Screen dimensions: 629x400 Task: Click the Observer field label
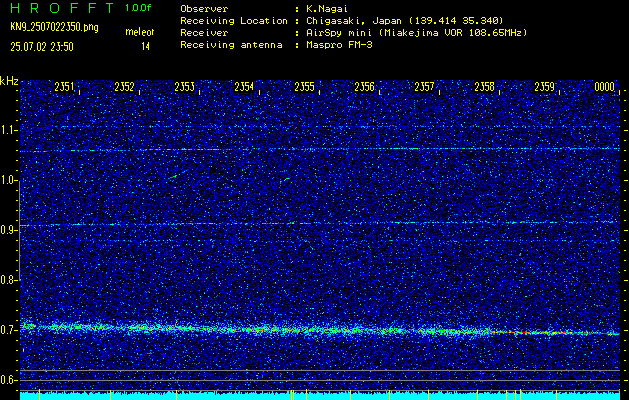click(x=204, y=9)
